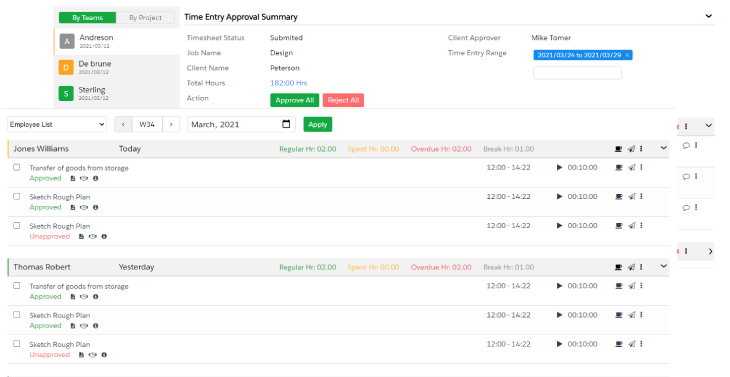Viewport: 730px width, 377px height.
Task: Tick checkbox for Thomas Robert's Approved Sketch Rough Plan
Action: pos(17,315)
